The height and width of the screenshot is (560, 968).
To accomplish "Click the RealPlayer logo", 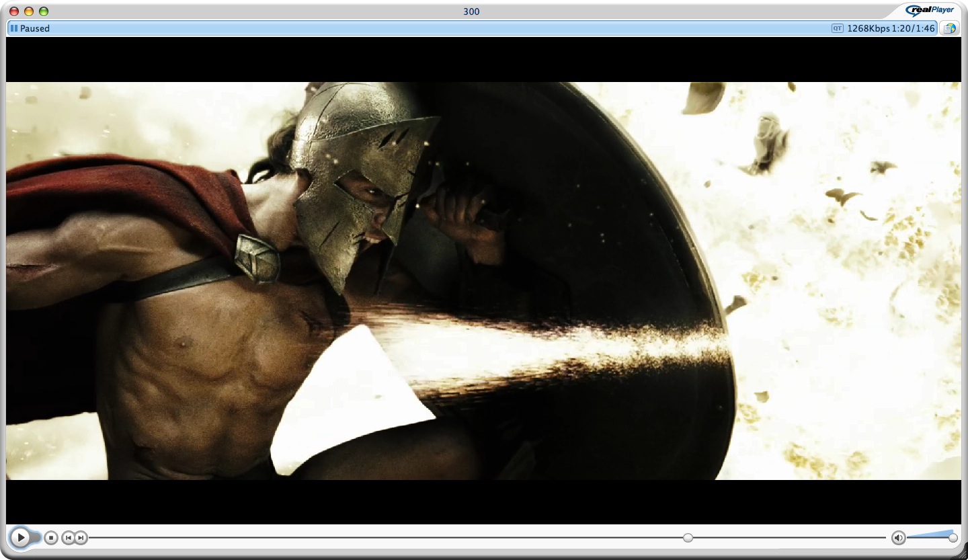I will pos(930,10).
